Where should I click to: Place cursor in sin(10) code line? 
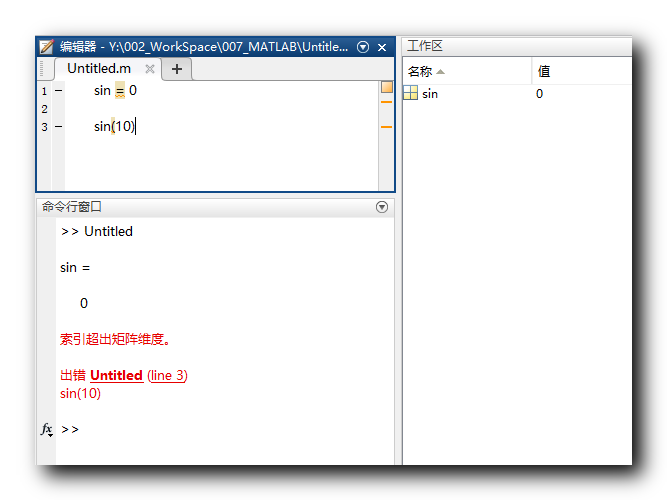click(114, 126)
